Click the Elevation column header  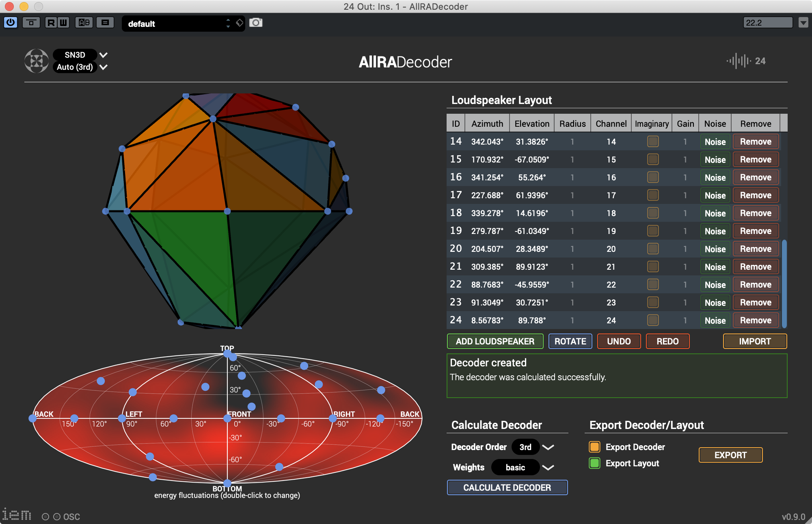tap(531, 123)
